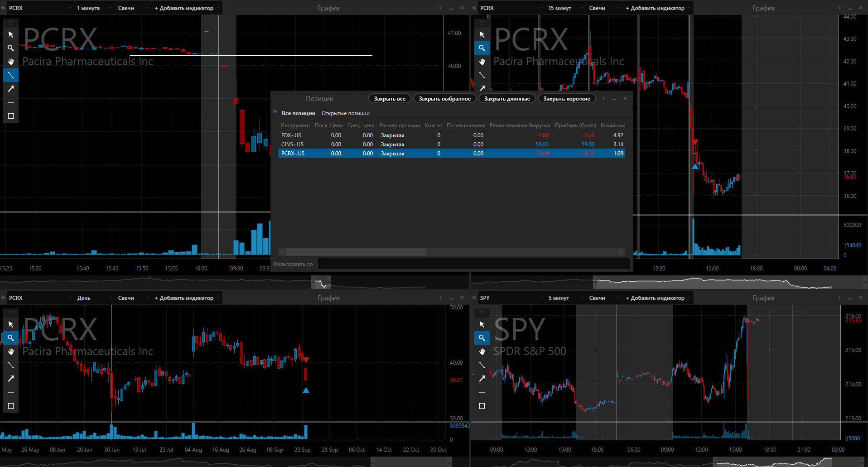
Task: Select the PCRX~US position row
Action: point(452,154)
